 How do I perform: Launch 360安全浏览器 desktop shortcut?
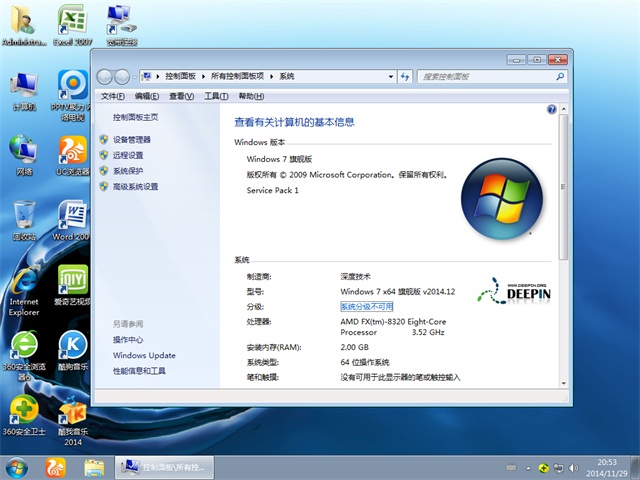pos(24,356)
